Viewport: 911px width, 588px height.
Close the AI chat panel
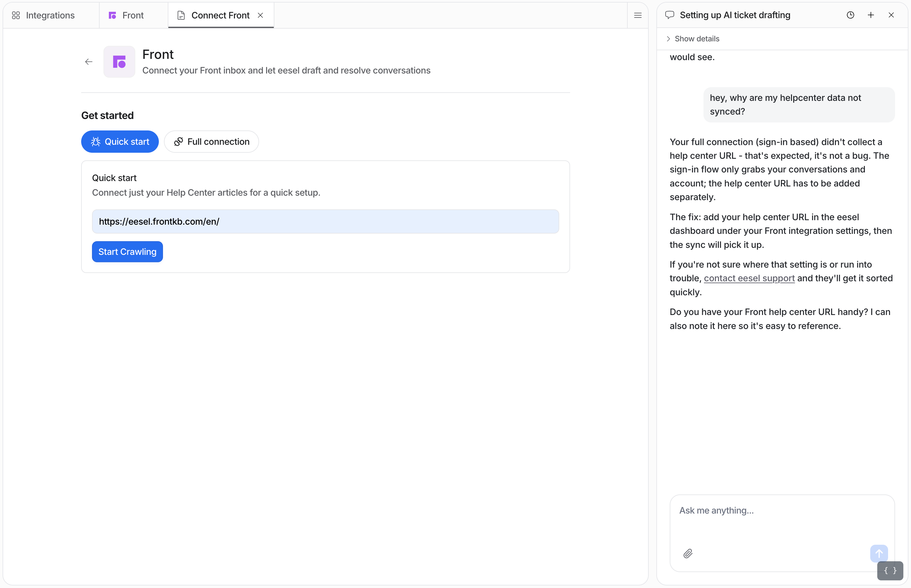click(891, 15)
